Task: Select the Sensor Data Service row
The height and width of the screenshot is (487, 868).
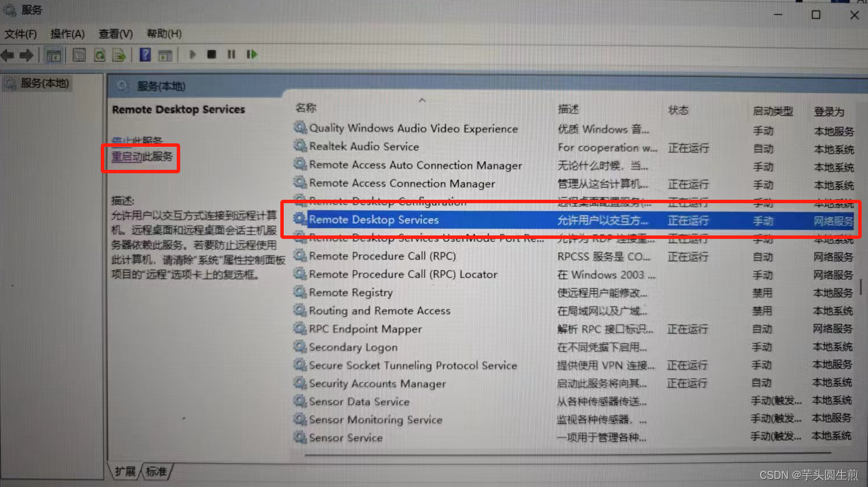Action: [x=574, y=401]
